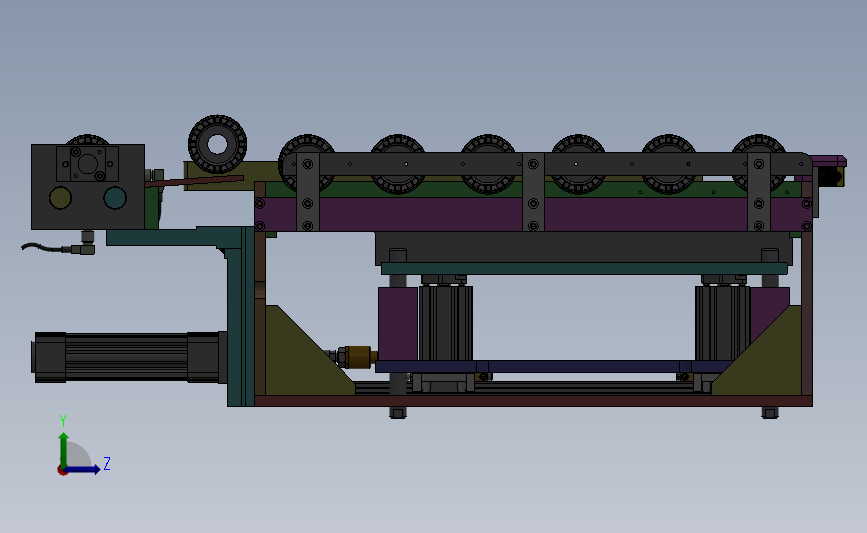Image resolution: width=867 pixels, height=533 pixels.
Task: Select the dark red base plate at bottom
Action: [533, 401]
